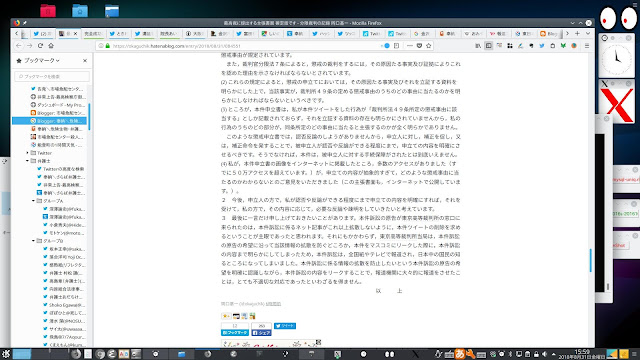640x360 pixels.
Task: Save page to Pocket
Action: tap(419, 46)
